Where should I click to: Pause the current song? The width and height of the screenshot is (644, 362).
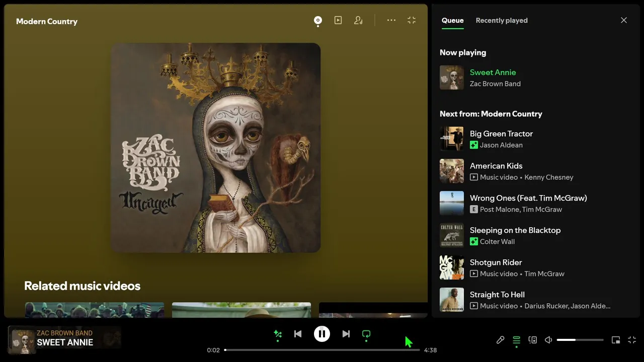point(322,334)
